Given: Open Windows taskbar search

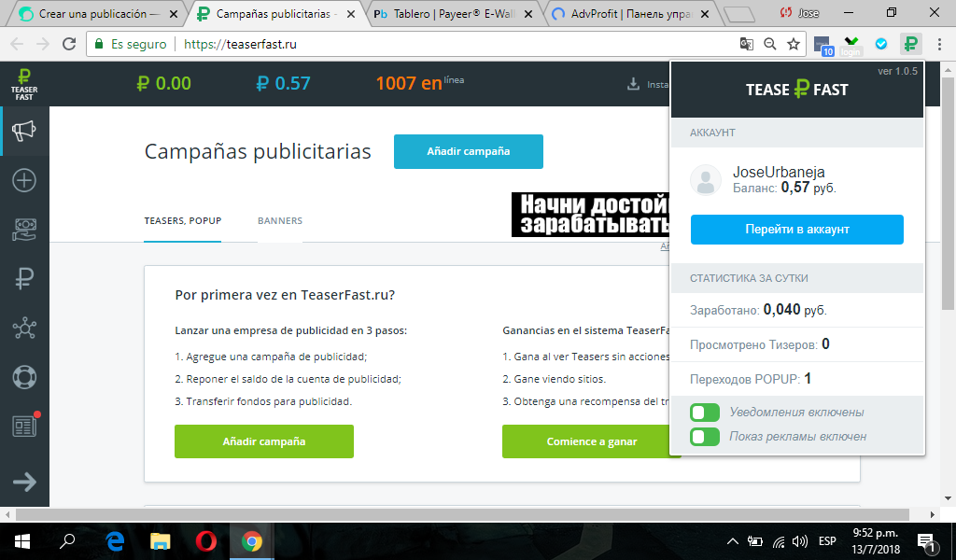Looking at the screenshot, I should point(67,541).
